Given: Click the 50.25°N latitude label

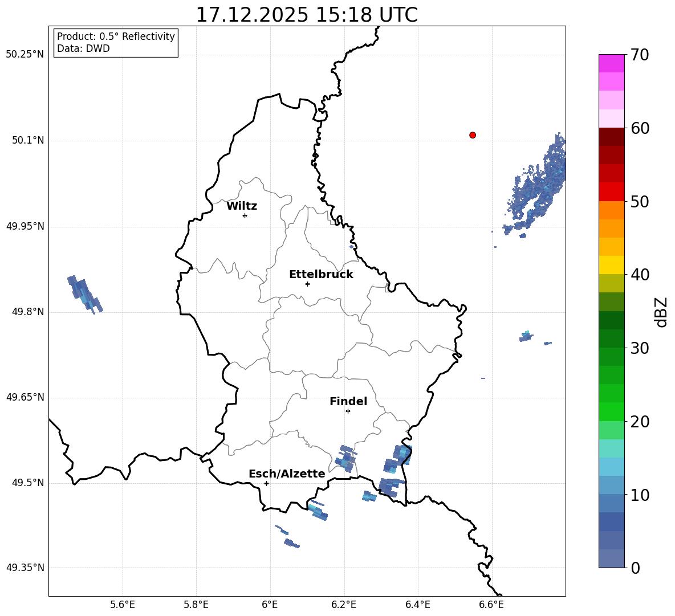Looking at the screenshot, I should click(x=25, y=55).
